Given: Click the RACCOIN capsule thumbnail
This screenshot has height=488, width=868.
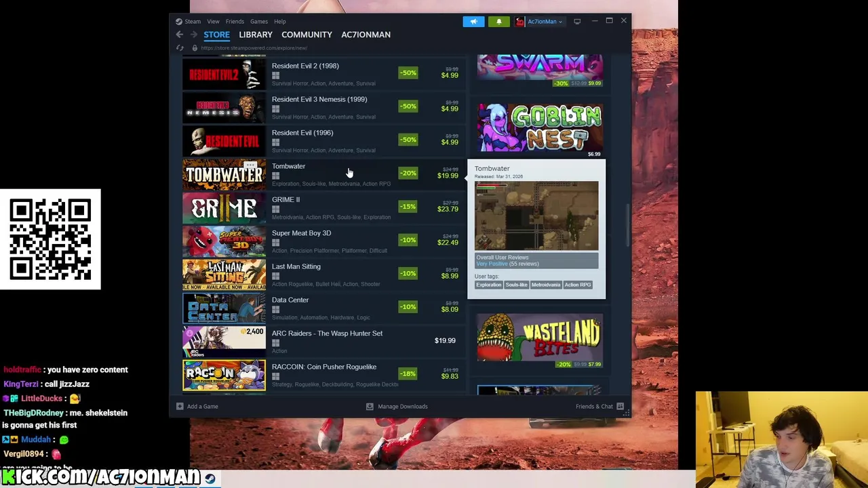Looking at the screenshot, I should pos(224,375).
